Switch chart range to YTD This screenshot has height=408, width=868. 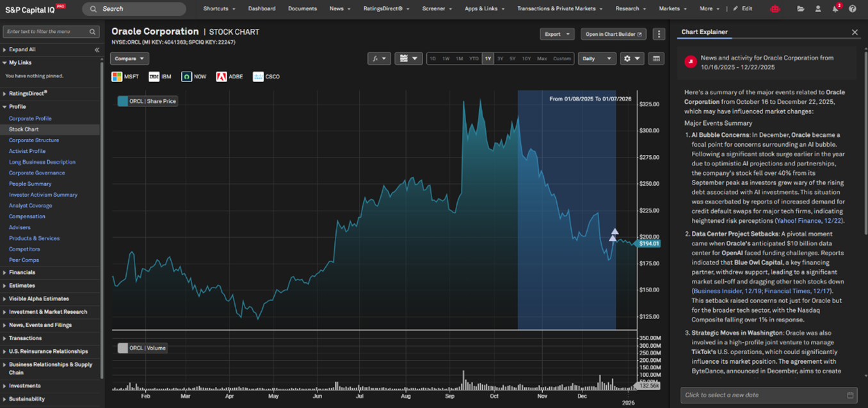[474, 58]
